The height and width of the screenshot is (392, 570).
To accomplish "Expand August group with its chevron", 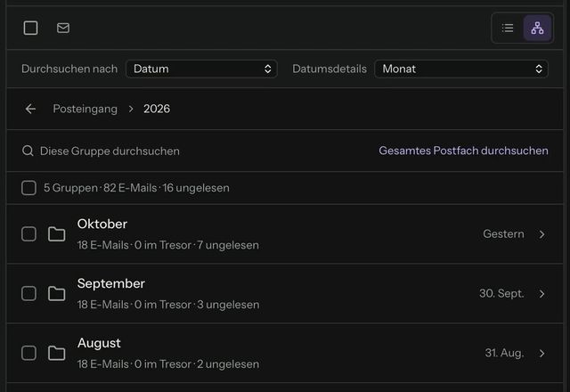I will (x=542, y=353).
